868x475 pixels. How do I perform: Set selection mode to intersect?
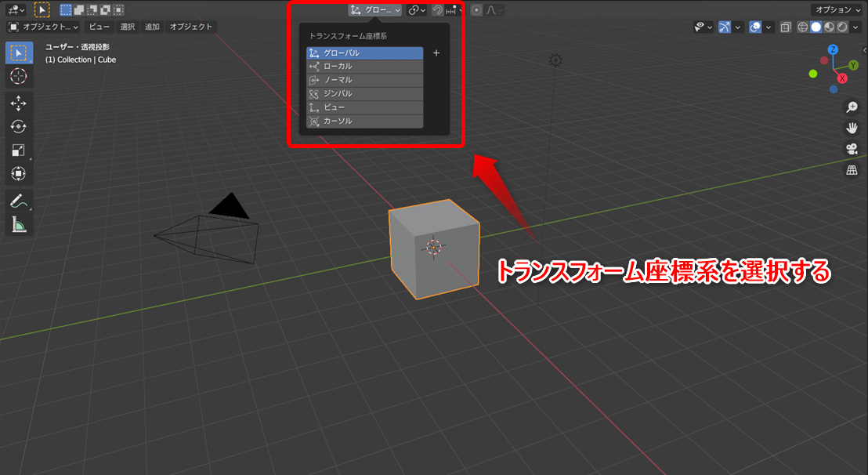pyautogui.click(x=118, y=10)
